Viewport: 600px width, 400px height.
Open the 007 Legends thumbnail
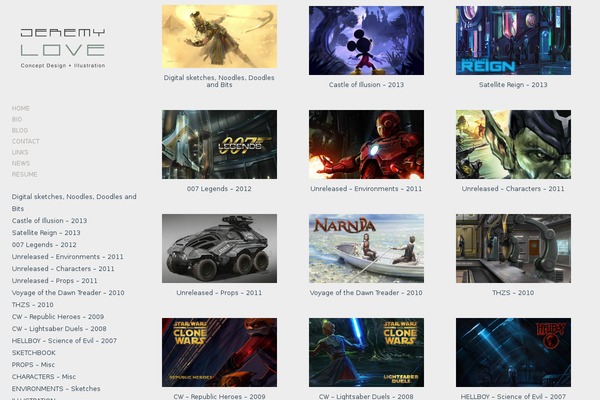[x=219, y=144]
